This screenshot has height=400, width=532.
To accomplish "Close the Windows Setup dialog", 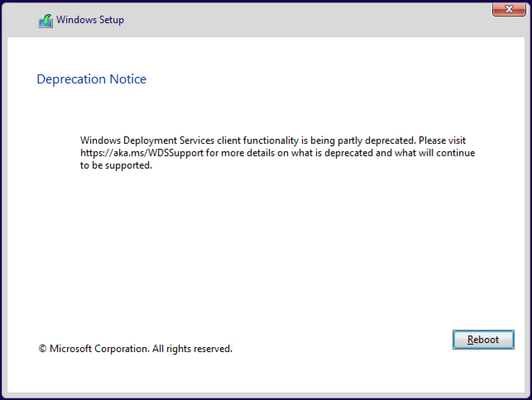I will pos(509,9).
